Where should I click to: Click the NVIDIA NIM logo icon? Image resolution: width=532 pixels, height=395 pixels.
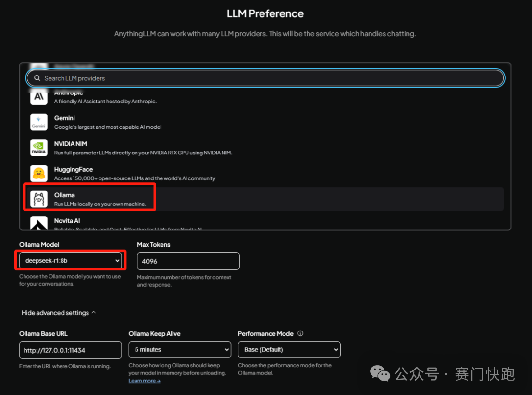point(38,148)
